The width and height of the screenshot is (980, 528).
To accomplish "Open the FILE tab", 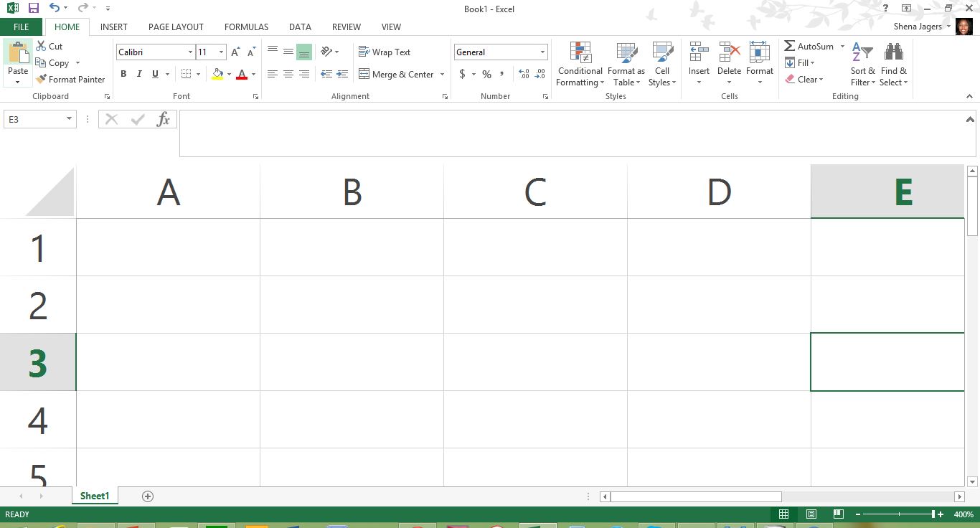I will point(22,27).
